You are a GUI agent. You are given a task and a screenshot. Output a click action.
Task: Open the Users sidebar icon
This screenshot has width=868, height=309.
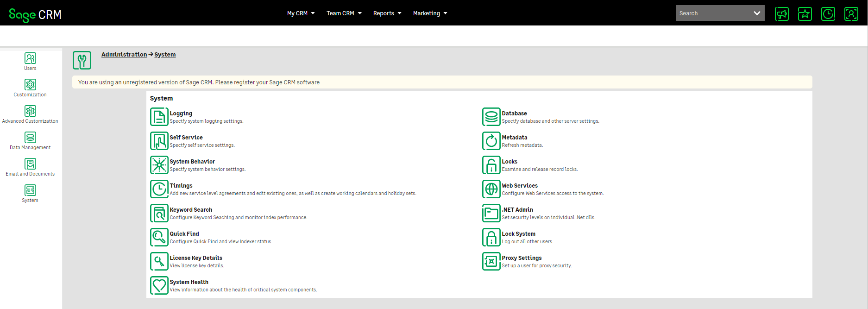click(30, 58)
